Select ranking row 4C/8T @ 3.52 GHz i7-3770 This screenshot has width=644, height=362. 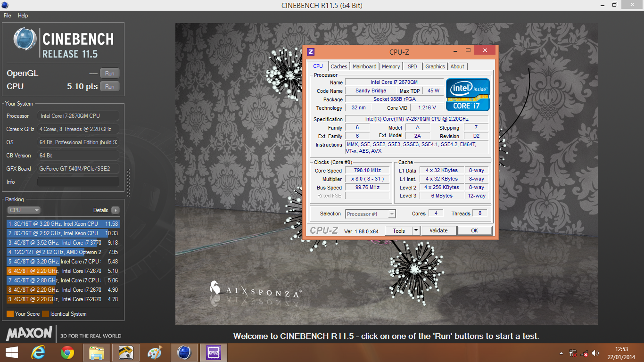point(63,243)
